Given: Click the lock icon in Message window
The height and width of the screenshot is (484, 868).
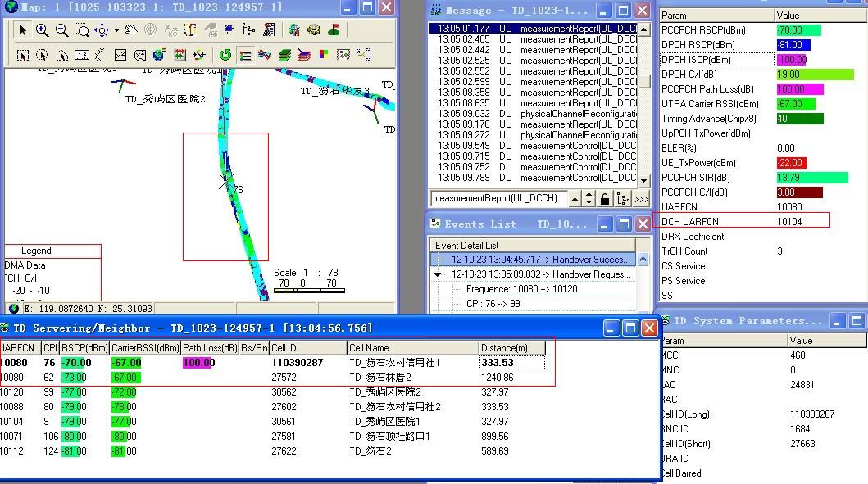Looking at the screenshot, I should [605, 198].
